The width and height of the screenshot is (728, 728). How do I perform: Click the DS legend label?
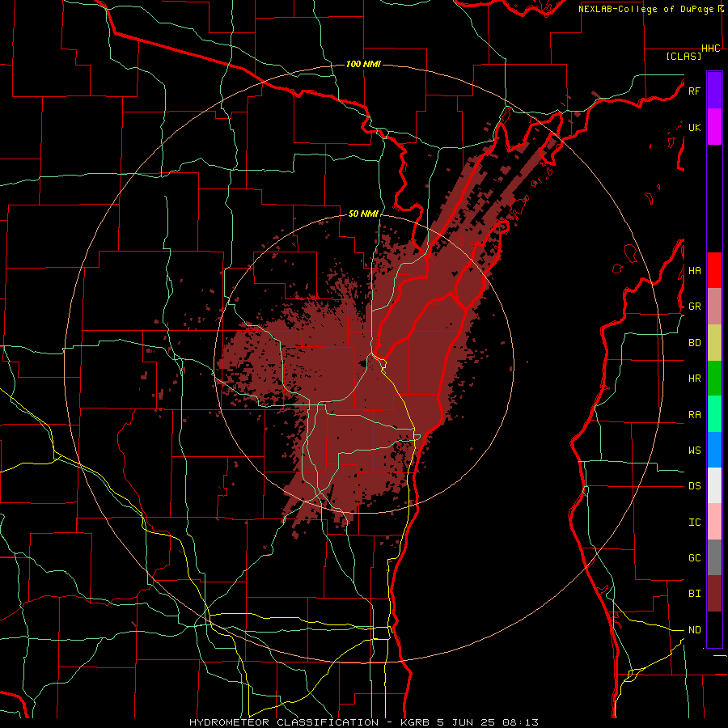pyautogui.click(x=694, y=486)
